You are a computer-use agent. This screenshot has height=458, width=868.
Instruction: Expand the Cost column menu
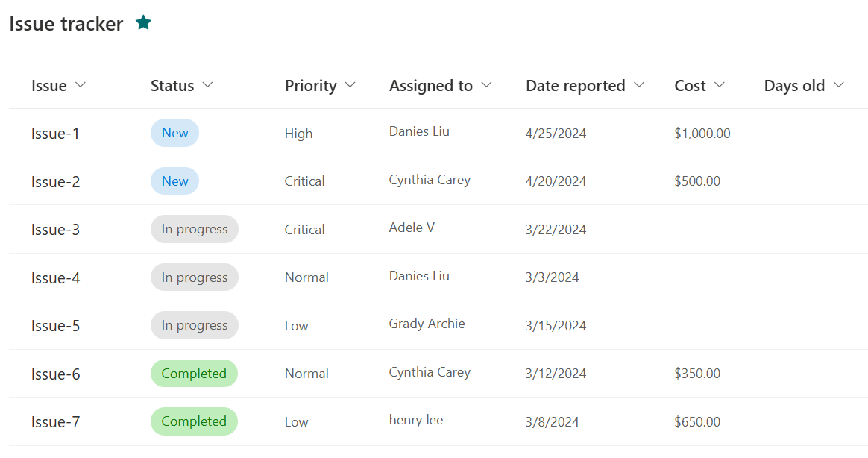tap(720, 85)
